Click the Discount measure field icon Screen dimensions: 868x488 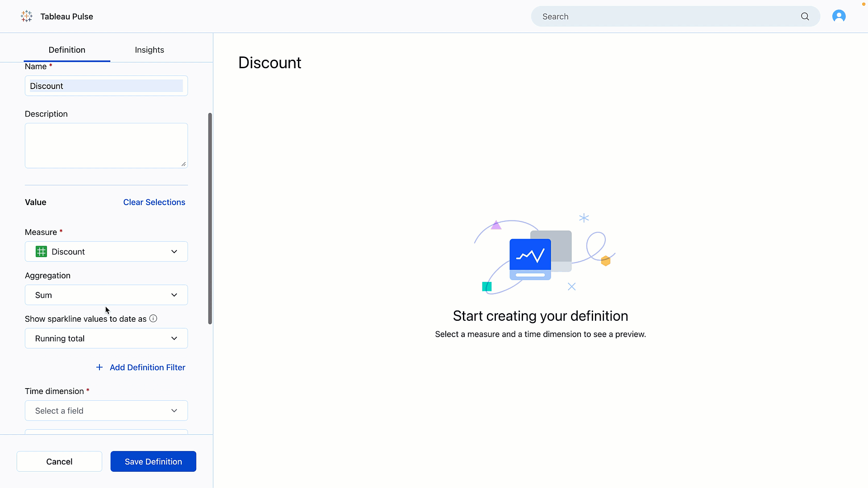click(41, 251)
